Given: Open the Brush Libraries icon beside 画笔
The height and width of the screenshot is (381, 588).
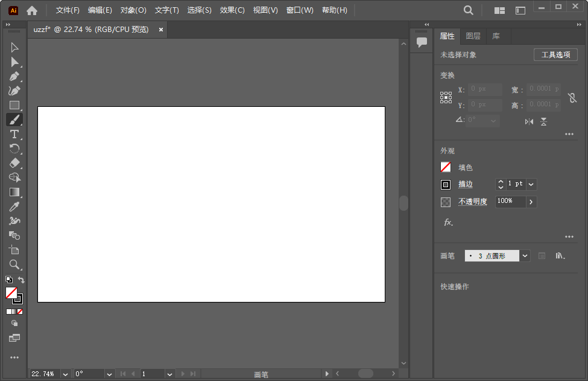Looking at the screenshot, I should [560, 255].
